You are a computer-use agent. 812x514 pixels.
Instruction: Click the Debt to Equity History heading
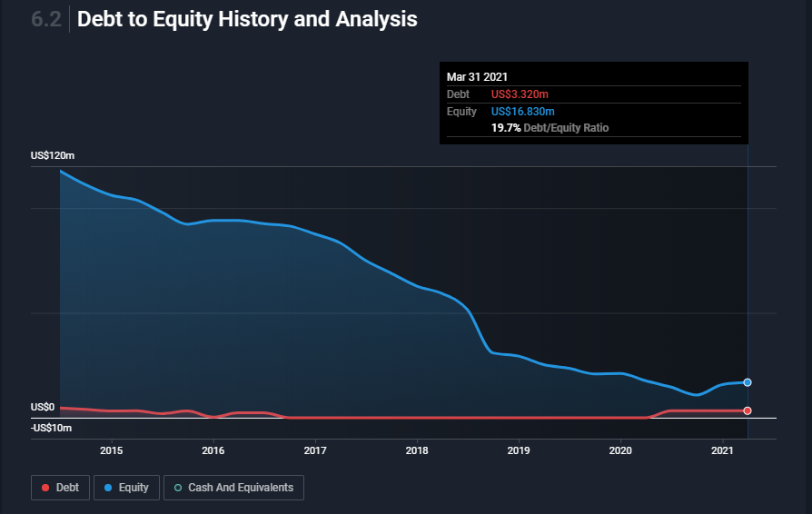pyautogui.click(x=247, y=19)
